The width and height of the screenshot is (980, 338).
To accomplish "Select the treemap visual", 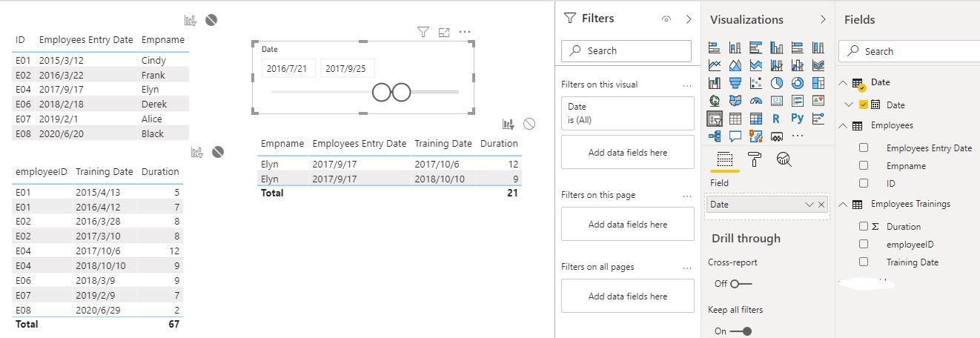I will (x=818, y=83).
